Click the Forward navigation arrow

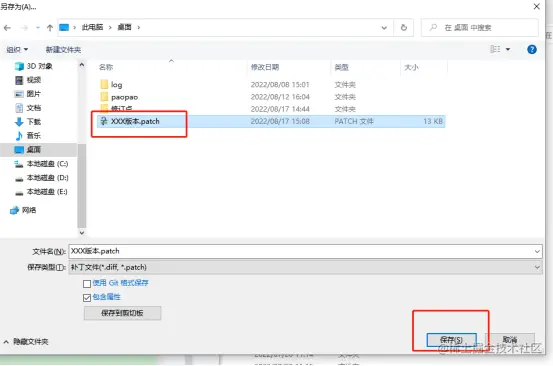(x=24, y=28)
